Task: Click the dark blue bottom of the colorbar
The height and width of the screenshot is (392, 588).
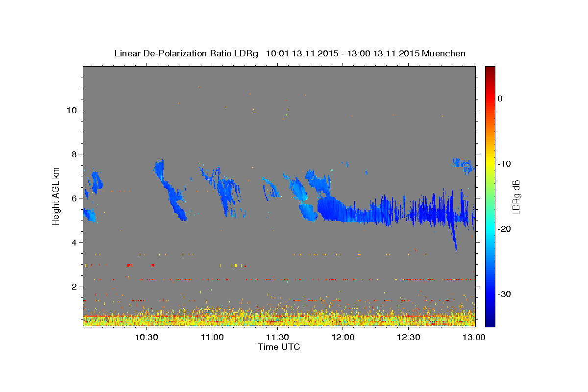Action: [x=490, y=322]
